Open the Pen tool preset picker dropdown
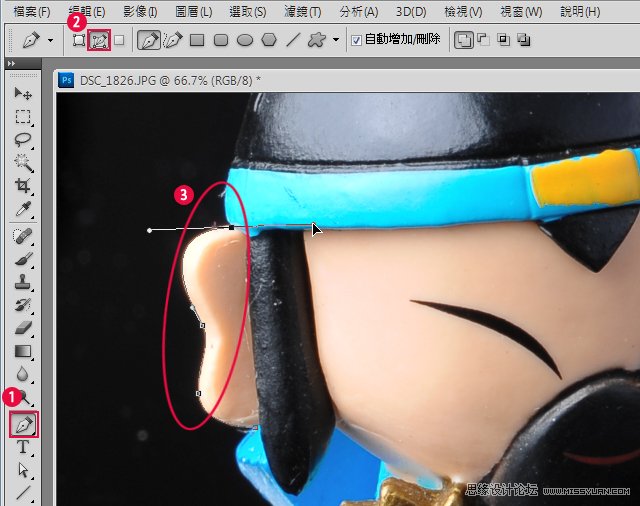The image size is (640, 506). coord(49,40)
